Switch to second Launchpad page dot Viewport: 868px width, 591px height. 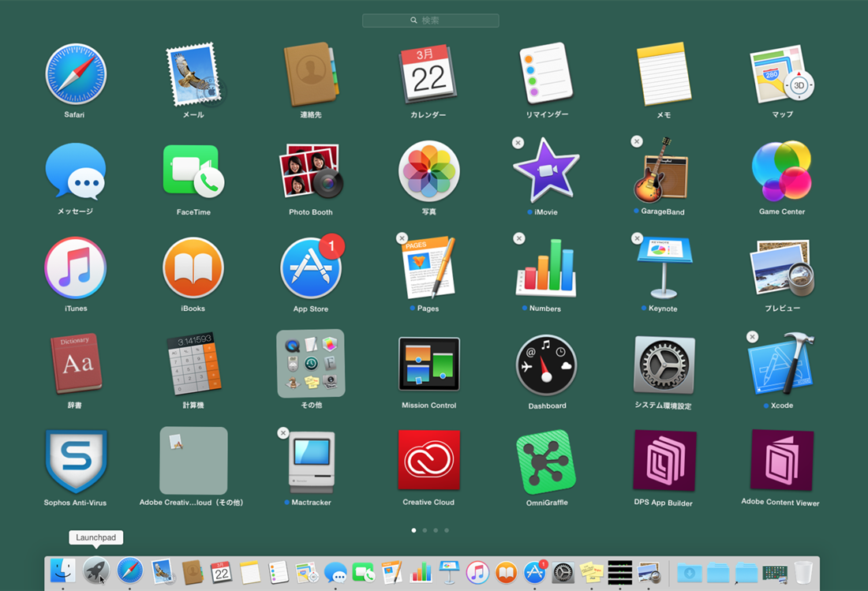click(x=425, y=530)
